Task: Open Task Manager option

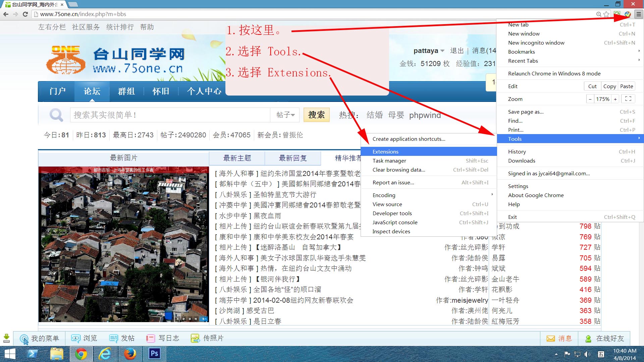Action: point(389,161)
